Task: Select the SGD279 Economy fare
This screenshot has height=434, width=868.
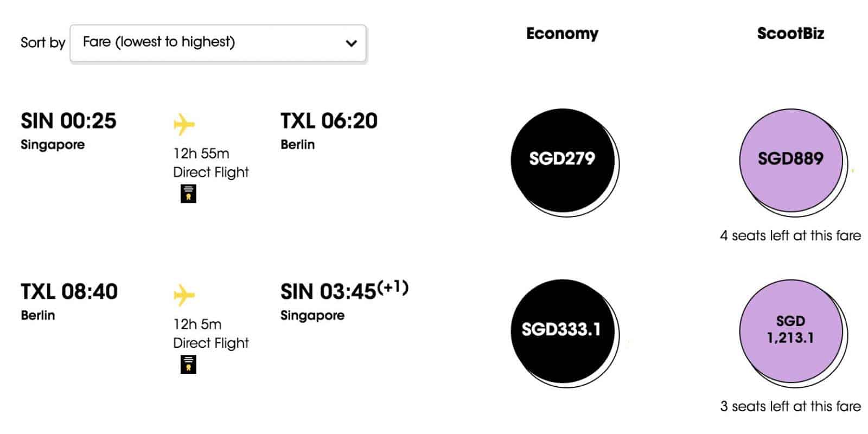Action: tap(563, 159)
